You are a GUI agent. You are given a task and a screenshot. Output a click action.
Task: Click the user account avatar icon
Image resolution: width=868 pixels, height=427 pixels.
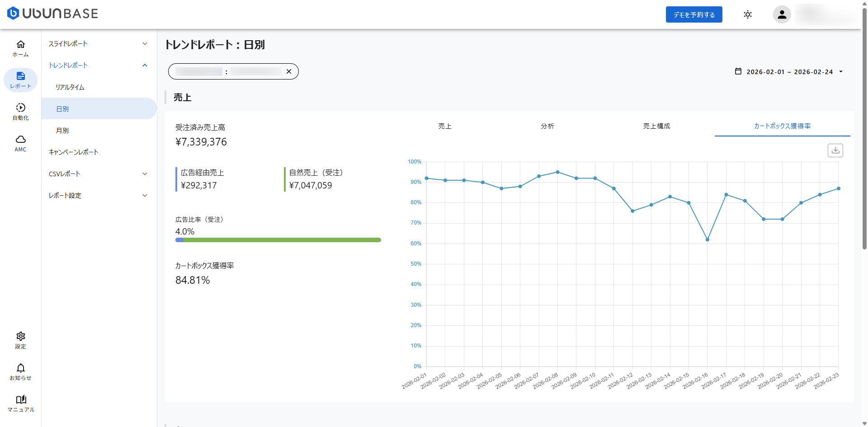point(782,14)
